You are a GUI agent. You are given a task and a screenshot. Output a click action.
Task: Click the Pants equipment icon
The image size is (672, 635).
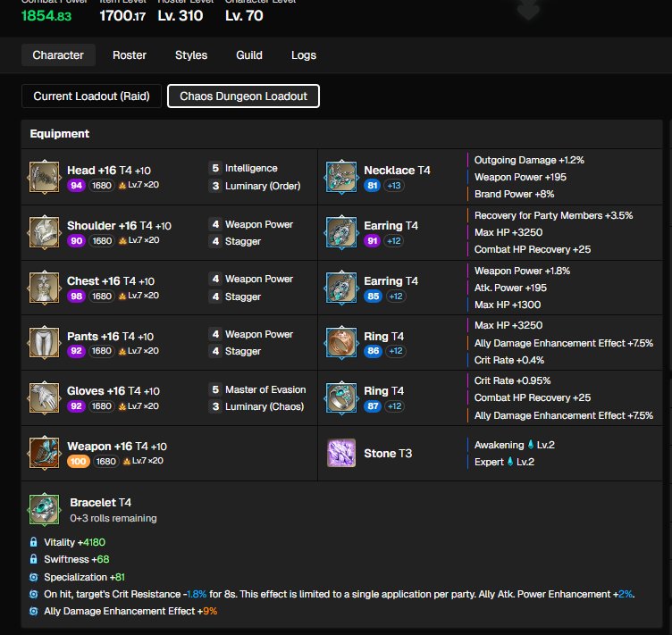click(x=45, y=342)
